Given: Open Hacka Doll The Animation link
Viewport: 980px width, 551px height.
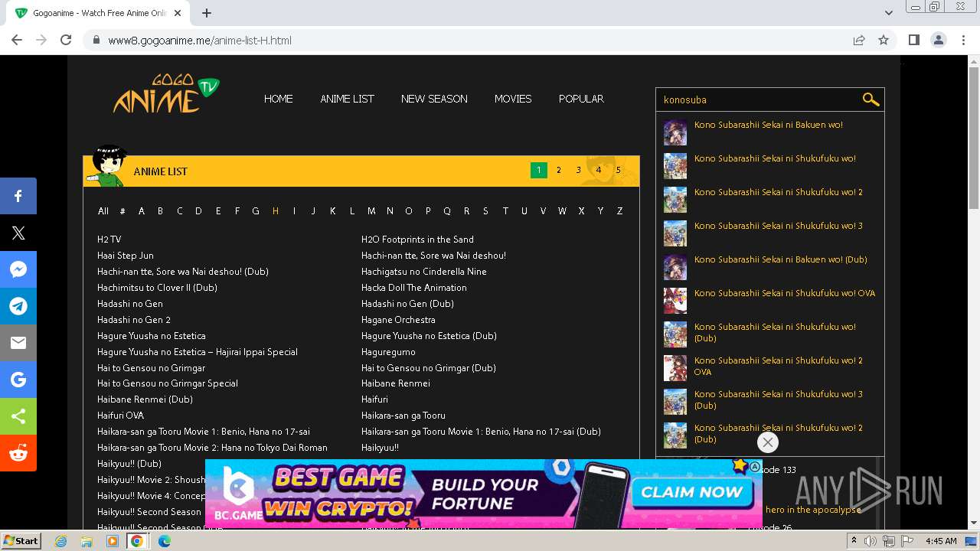Looking at the screenshot, I should click(x=414, y=288).
